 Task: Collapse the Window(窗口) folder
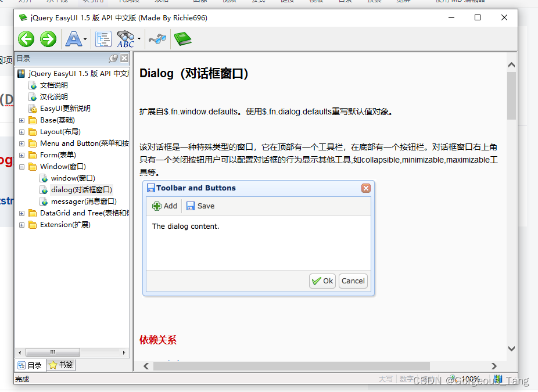point(21,167)
